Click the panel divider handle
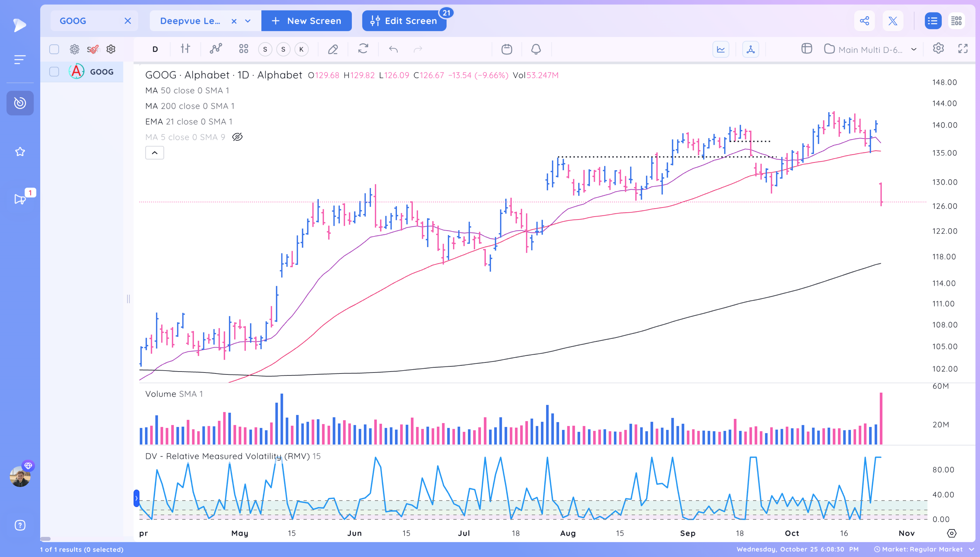Image resolution: width=980 pixels, height=557 pixels. 128,299
